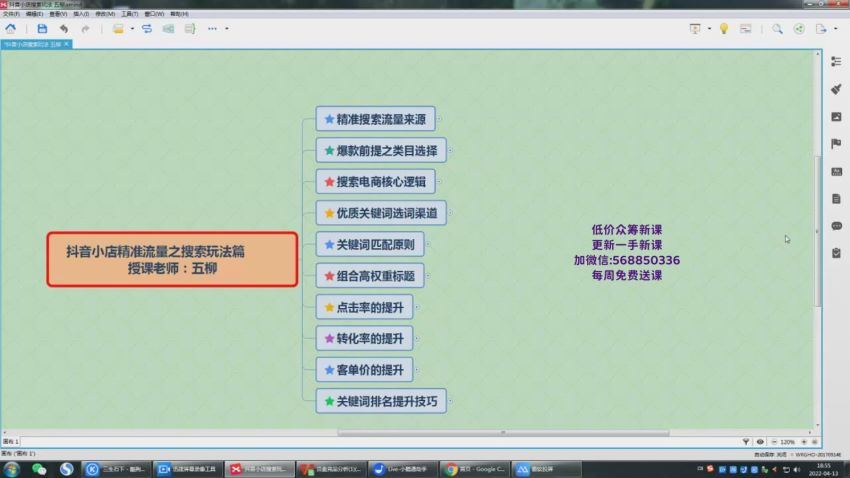Select the 关键词匹配原则 topic

pos(370,244)
